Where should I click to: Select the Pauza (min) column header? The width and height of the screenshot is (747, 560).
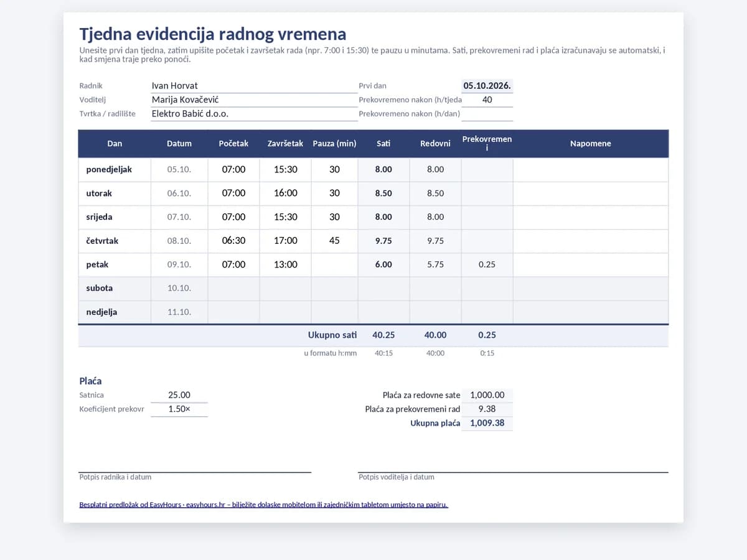coord(334,144)
